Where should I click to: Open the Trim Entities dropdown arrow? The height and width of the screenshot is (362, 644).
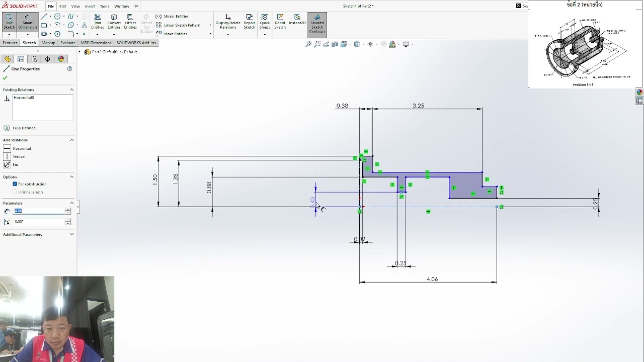[98, 35]
